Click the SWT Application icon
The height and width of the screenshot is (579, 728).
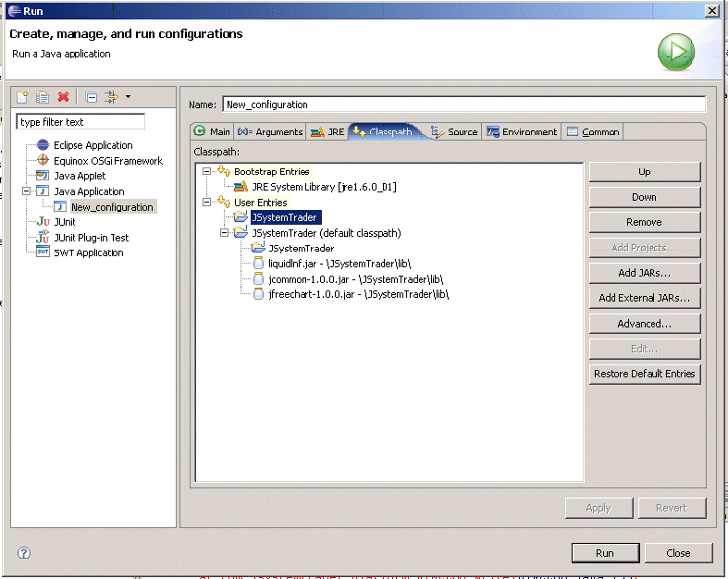point(43,253)
